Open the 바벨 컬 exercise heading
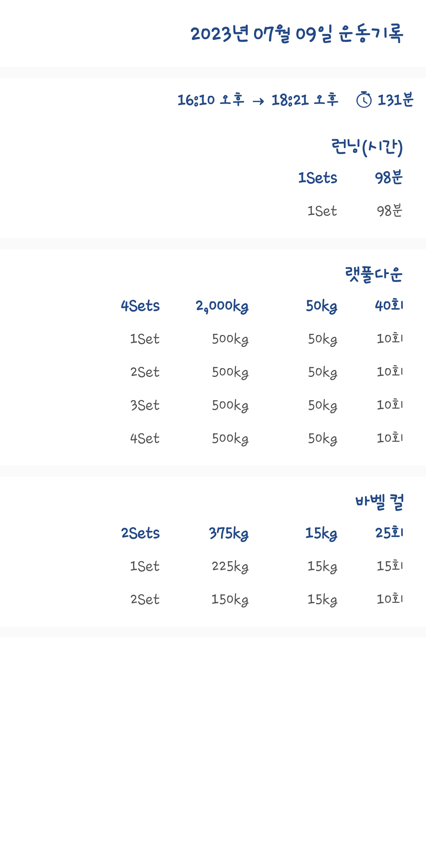 pyautogui.click(x=379, y=502)
